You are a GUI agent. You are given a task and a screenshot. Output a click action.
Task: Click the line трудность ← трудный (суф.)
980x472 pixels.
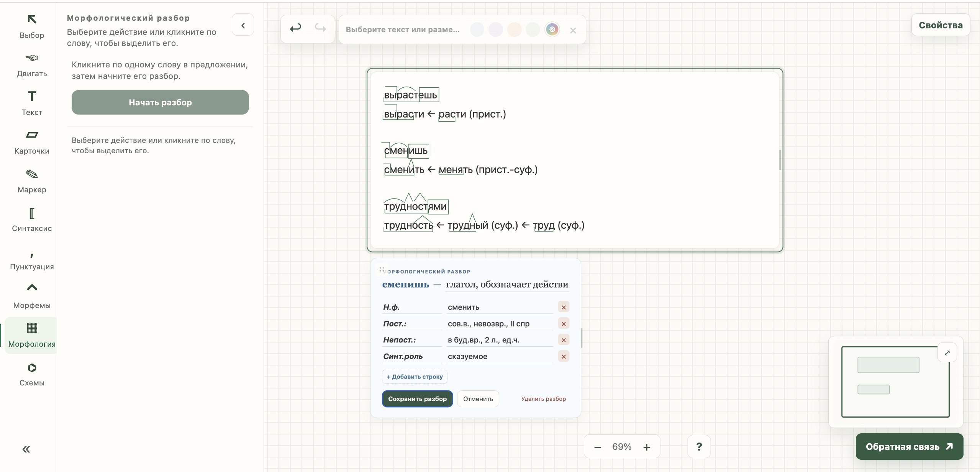[484, 225]
